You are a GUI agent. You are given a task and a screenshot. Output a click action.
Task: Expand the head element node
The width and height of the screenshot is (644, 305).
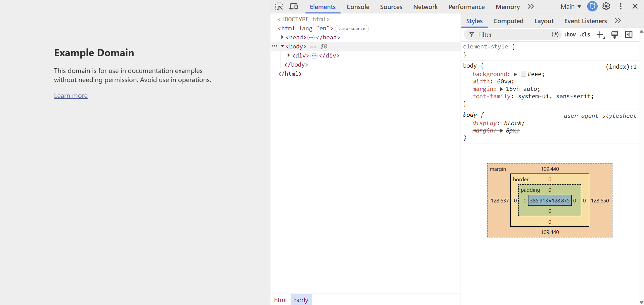pyautogui.click(x=282, y=37)
